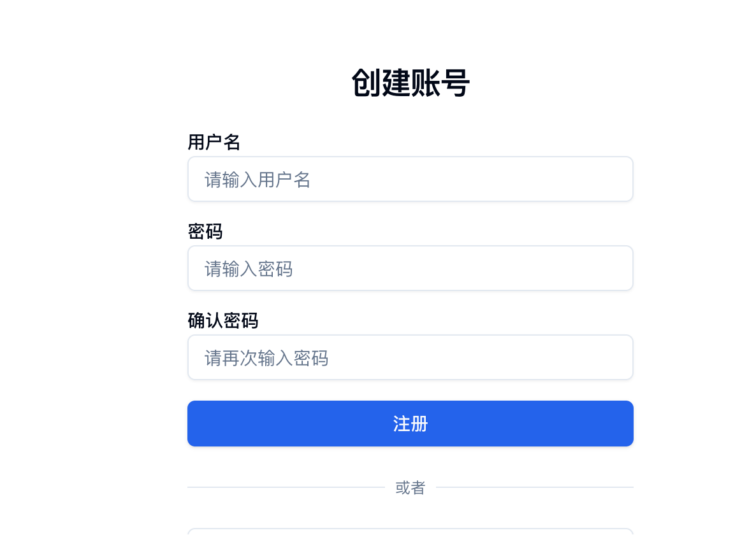The image size is (756, 535).
Task: Click the 或者 divider text
Action: [411, 488]
